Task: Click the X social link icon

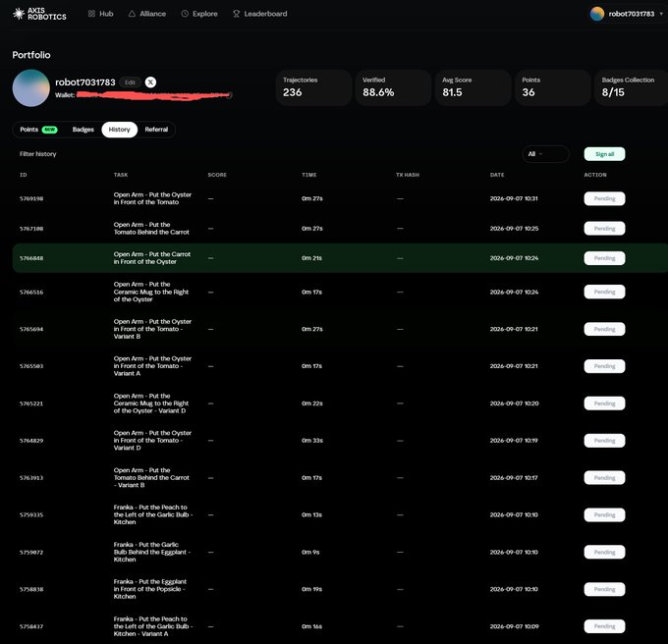Action: click(150, 82)
